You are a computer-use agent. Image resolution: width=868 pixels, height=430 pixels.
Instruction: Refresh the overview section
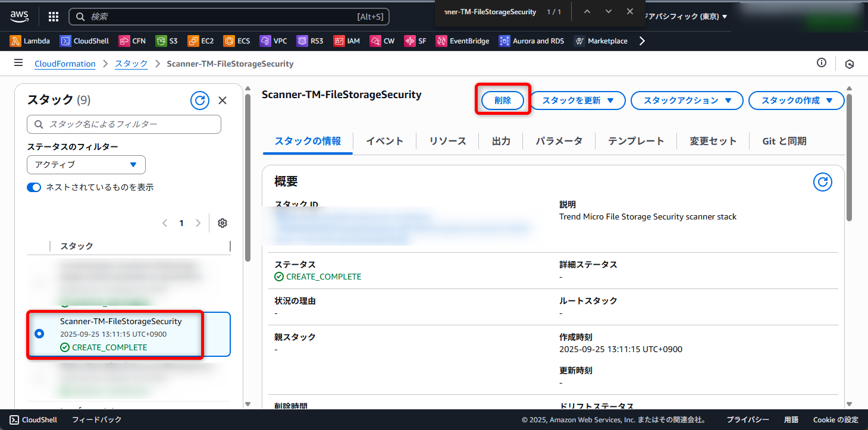823,182
